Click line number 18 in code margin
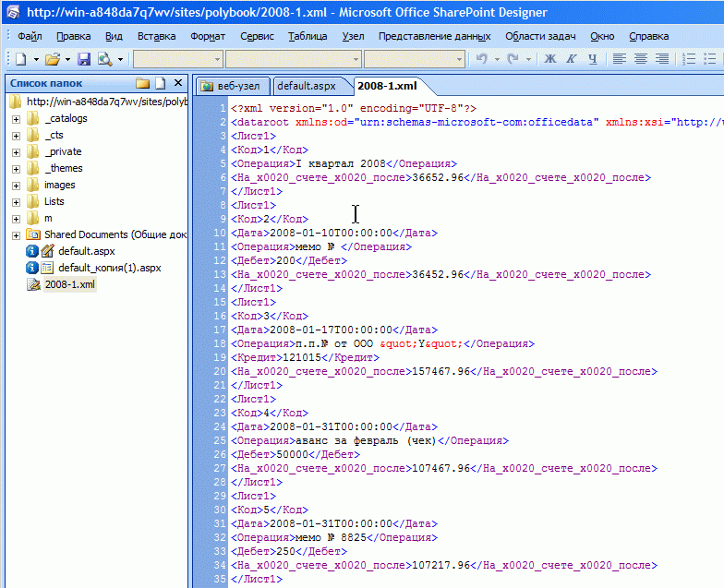The height and width of the screenshot is (588, 724). [x=220, y=343]
